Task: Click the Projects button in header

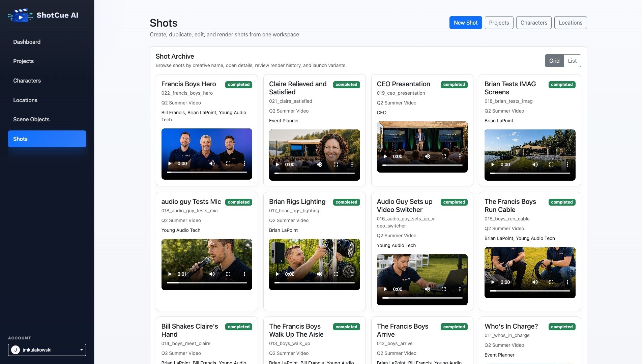Action: click(x=499, y=23)
